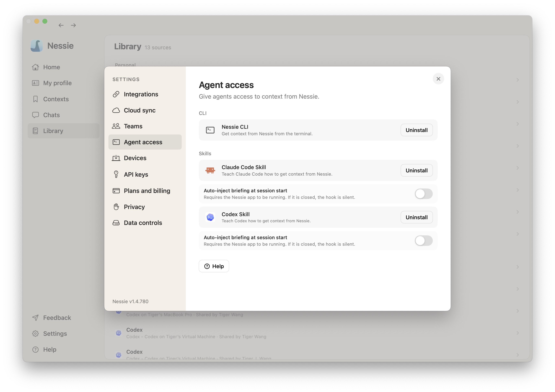Viewport: 555px width, 392px height.
Task: Close the settings dialog with X
Action: (x=438, y=79)
